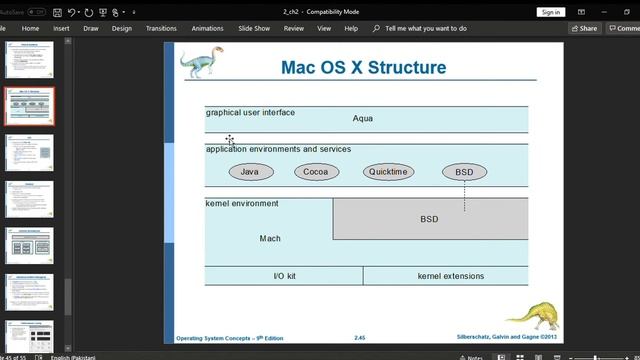Click the gray BSD box in kernel environment

(430, 219)
